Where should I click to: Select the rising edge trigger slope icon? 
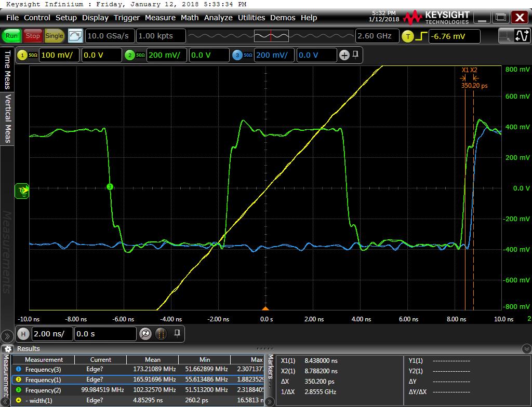[x=421, y=36]
